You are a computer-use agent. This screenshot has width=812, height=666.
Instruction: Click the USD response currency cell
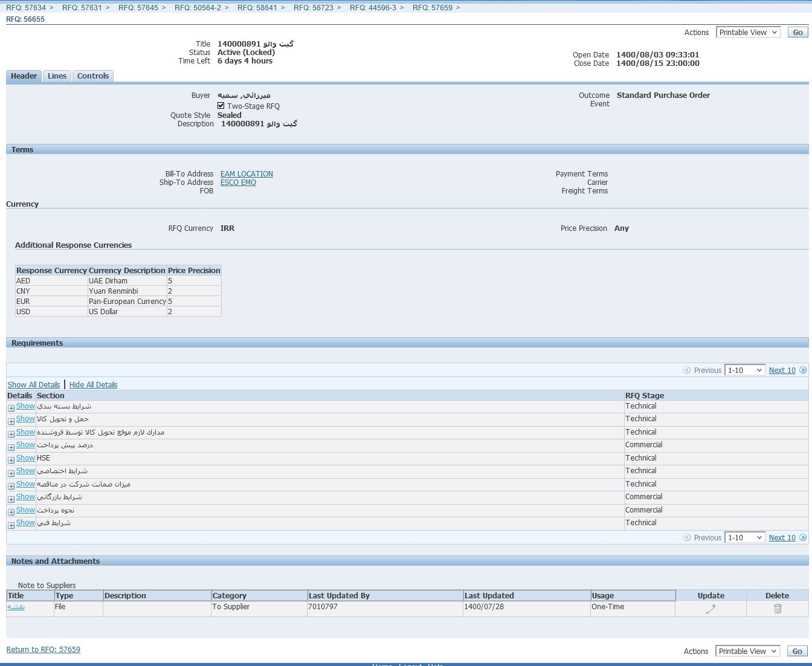coord(51,312)
